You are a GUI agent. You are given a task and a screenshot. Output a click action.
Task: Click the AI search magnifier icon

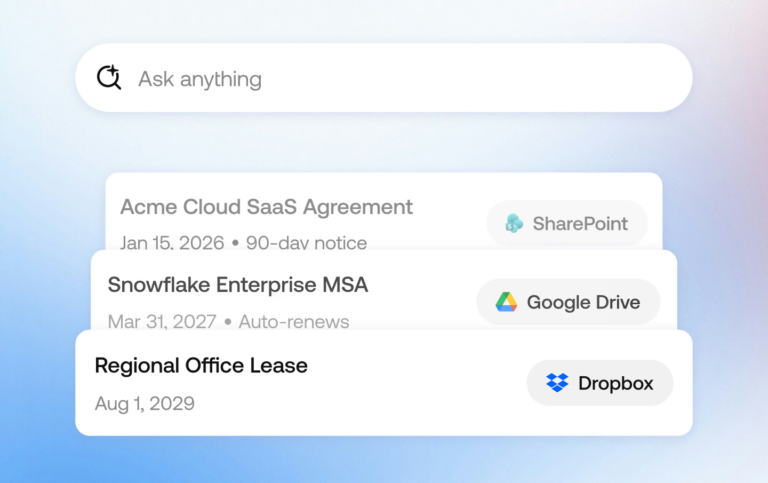click(x=109, y=77)
